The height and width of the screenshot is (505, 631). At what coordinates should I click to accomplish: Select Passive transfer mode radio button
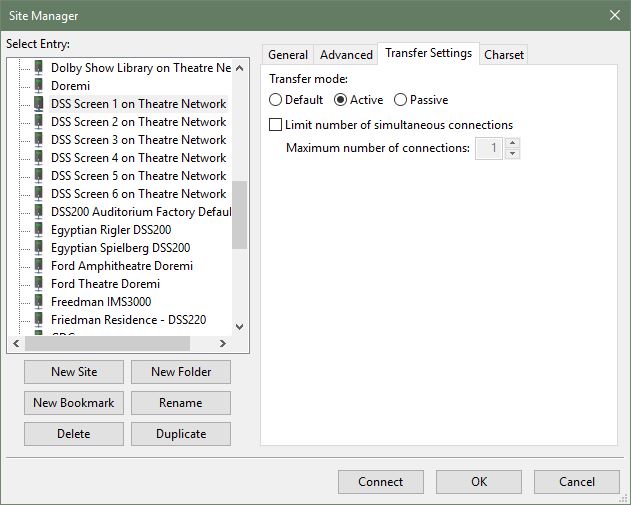pos(400,100)
